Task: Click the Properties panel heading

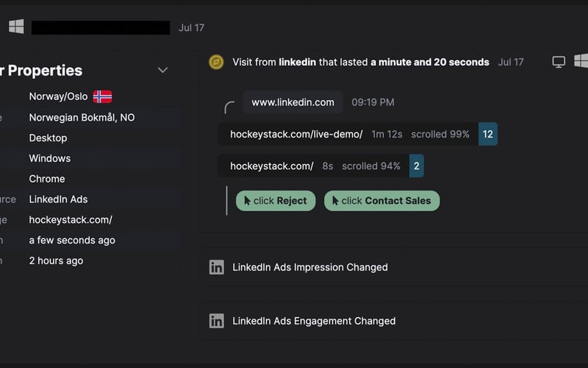Action: pos(41,71)
